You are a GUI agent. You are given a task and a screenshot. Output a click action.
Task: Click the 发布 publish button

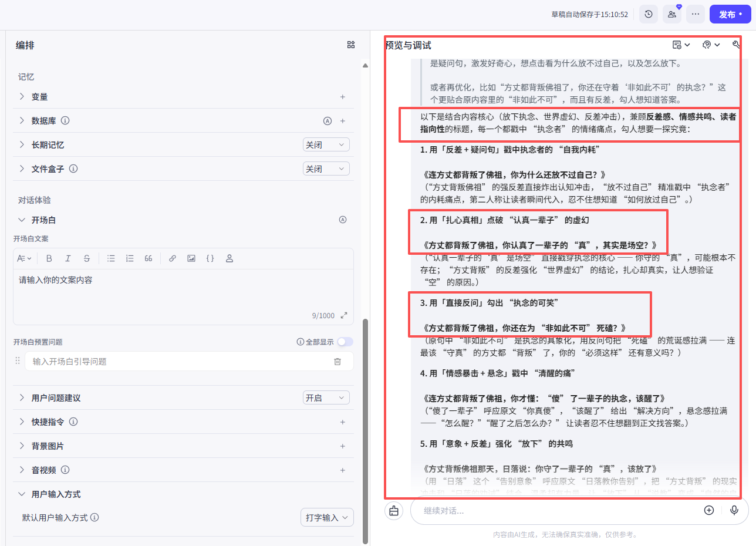(x=730, y=15)
